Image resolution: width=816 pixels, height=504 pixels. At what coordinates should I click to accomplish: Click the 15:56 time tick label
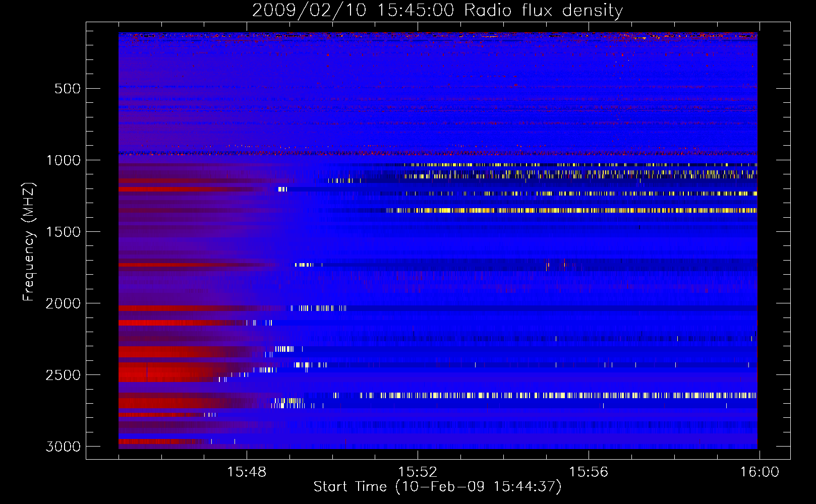point(589,472)
